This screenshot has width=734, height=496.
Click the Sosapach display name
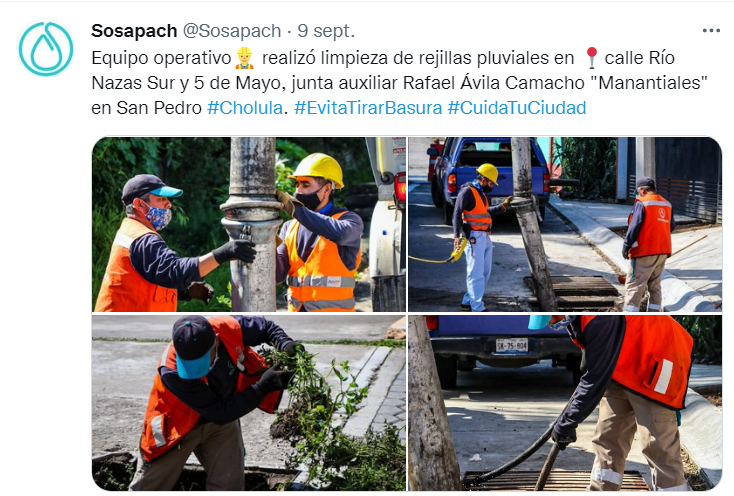[134, 31]
